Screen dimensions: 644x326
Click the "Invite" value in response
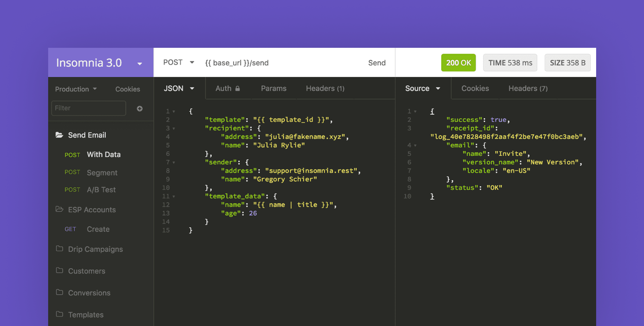click(x=510, y=154)
